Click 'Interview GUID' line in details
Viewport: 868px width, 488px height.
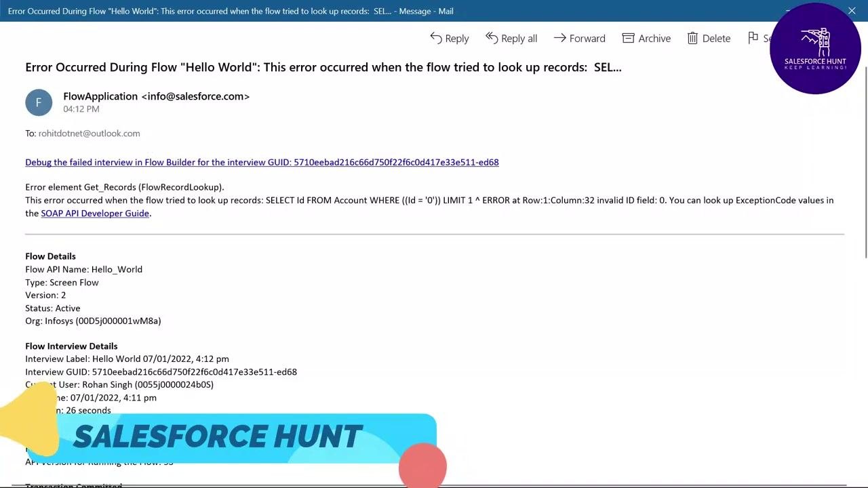[161, 371]
